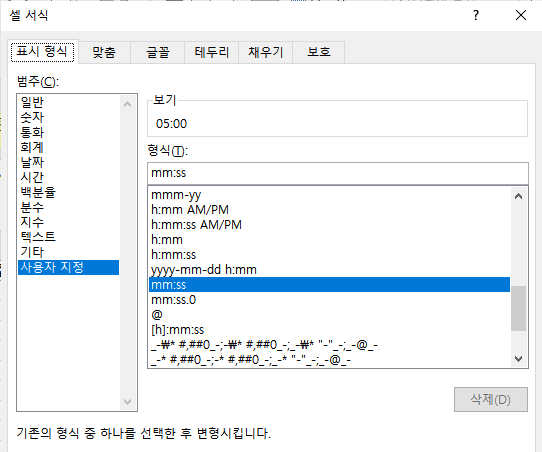Go to the 보호 tab
This screenshot has height=452, width=542.
pyautogui.click(x=319, y=52)
